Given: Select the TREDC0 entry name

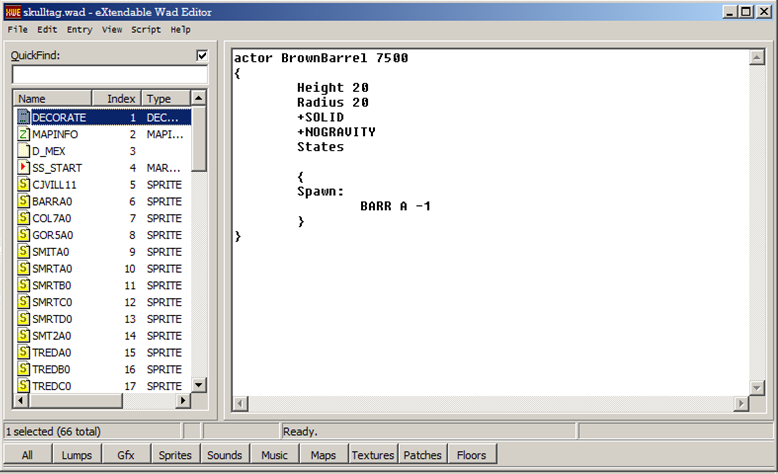Looking at the screenshot, I should [52, 386].
